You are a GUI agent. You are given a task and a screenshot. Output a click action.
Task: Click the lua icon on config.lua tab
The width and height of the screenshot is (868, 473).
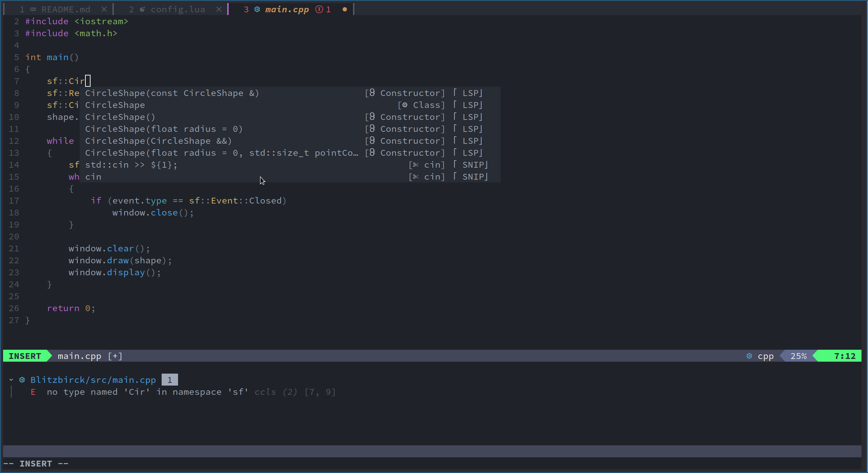[143, 10]
